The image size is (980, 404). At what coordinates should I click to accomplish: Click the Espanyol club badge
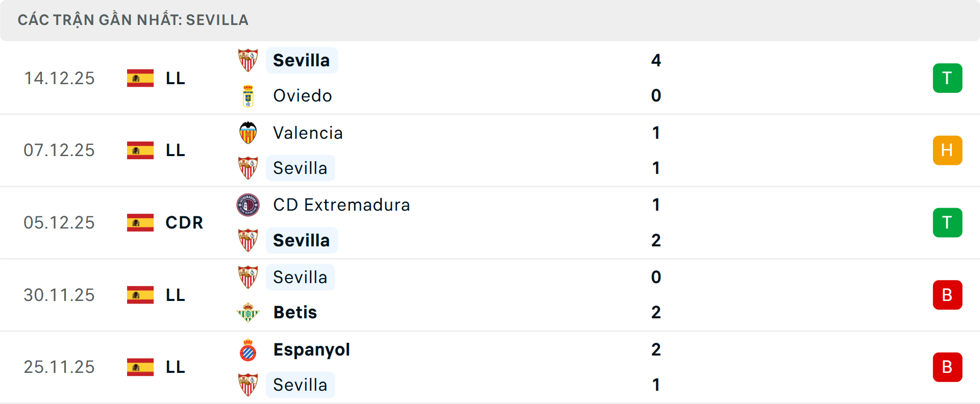(x=249, y=349)
